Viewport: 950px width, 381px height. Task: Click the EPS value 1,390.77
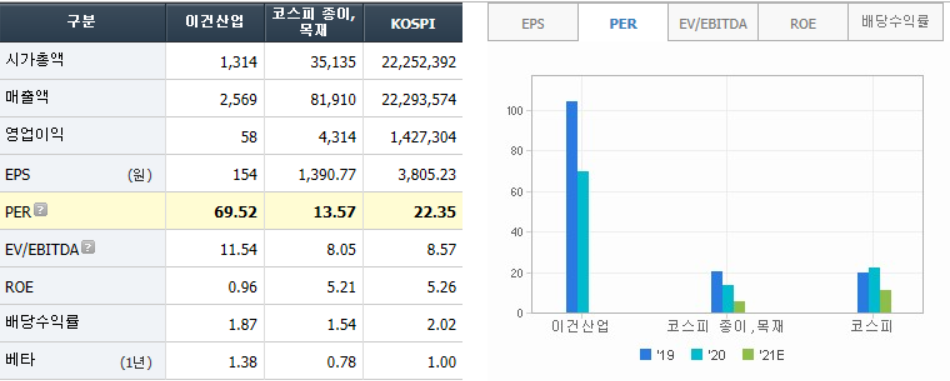(327, 175)
